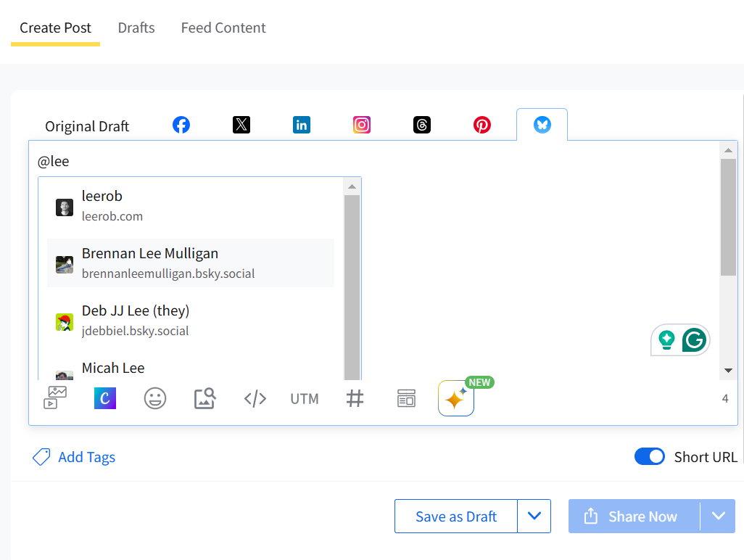744x560 pixels.
Task: Open the content template icon
Action: [406, 398]
